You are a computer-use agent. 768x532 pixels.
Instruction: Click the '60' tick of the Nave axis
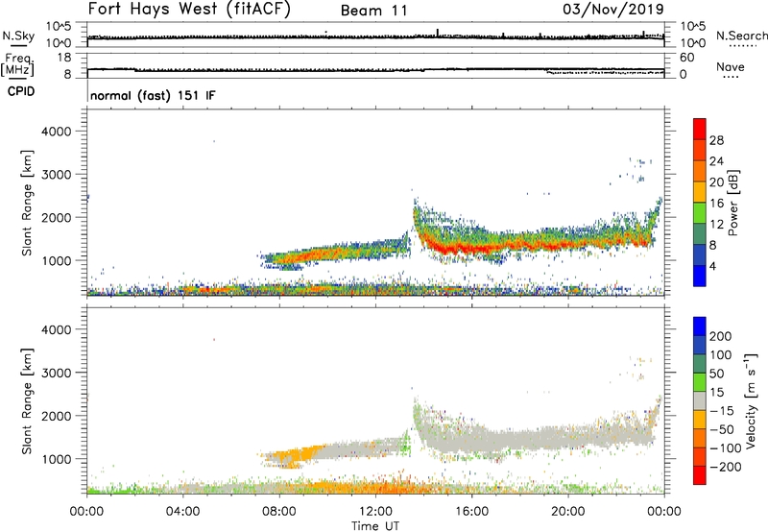pos(686,58)
